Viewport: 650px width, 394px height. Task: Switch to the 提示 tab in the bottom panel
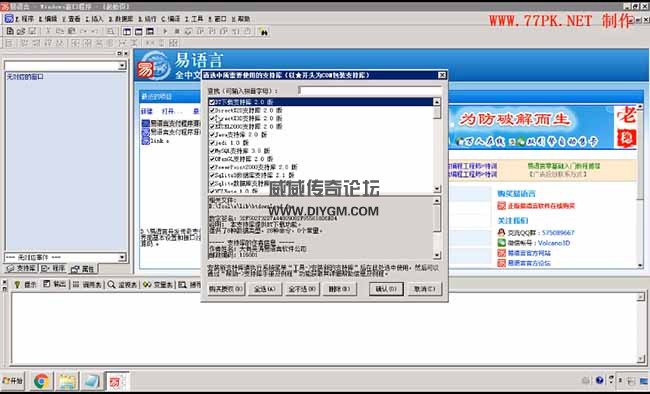point(26,285)
